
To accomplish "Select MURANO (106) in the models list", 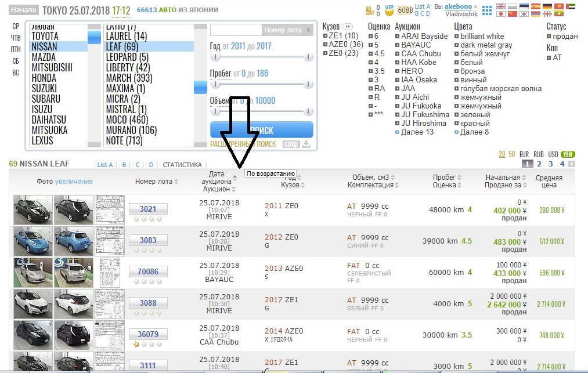I will tap(131, 130).
